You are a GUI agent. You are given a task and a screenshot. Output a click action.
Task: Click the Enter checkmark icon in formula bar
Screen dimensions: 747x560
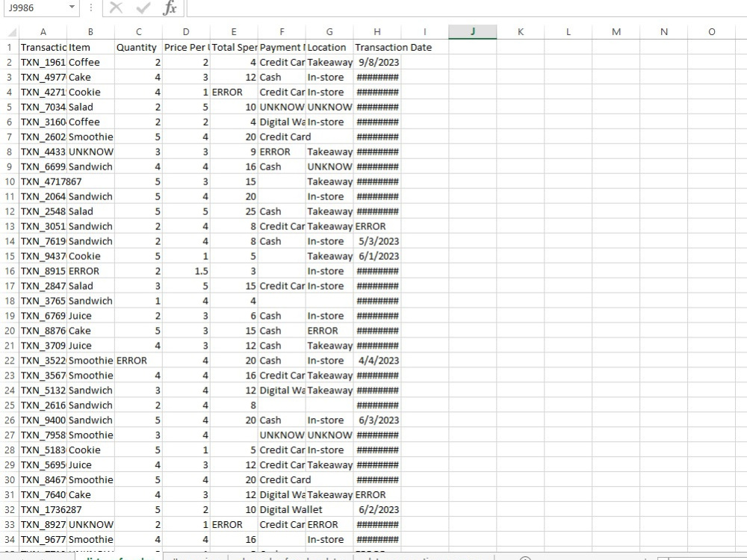click(143, 7)
